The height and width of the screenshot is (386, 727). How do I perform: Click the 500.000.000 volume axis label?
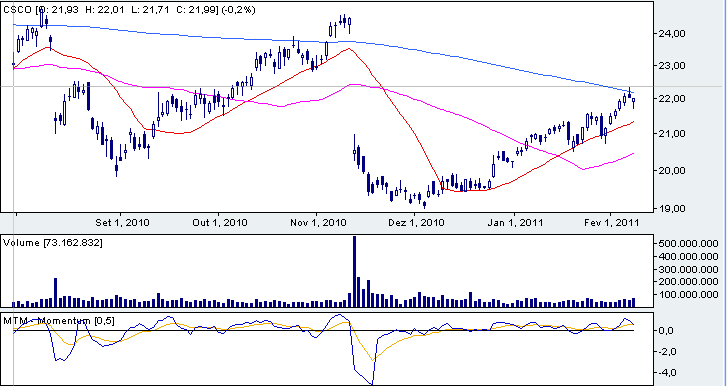[x=688, y=243]
